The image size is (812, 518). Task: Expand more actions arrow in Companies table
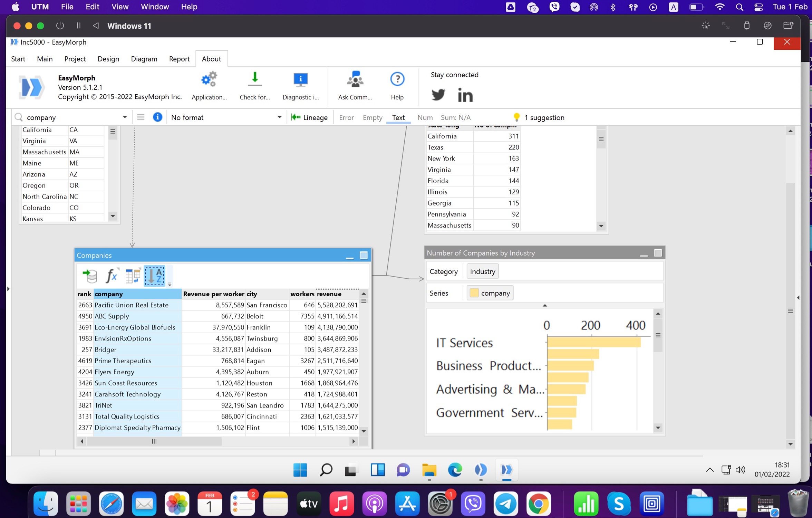click(x=170, y=285)
